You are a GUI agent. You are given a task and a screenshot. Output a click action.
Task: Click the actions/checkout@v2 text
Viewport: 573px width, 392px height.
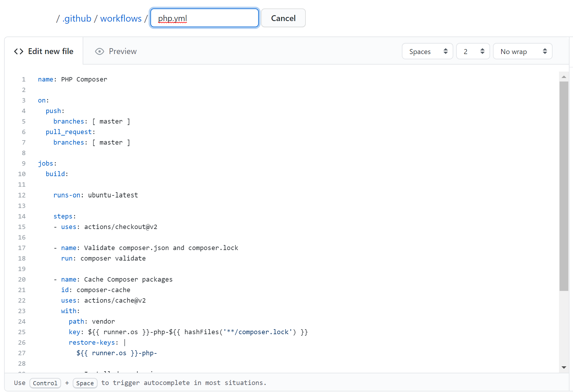coord(121,227)
